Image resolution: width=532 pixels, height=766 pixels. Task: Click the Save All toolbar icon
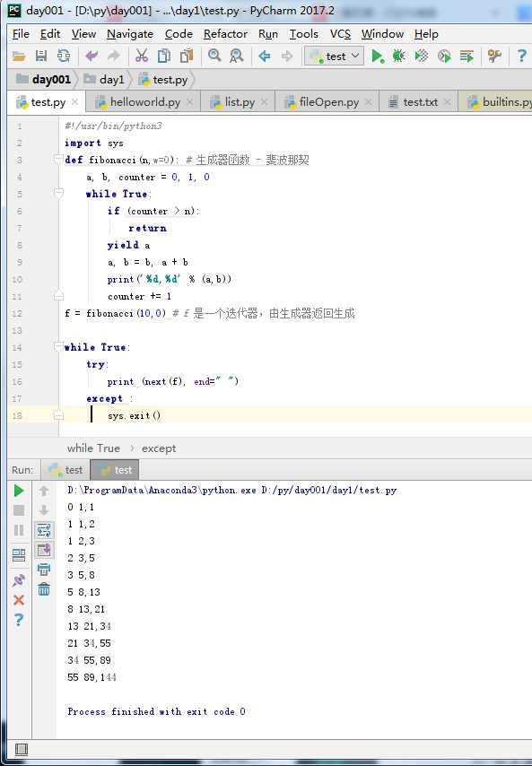pos(41,57)
